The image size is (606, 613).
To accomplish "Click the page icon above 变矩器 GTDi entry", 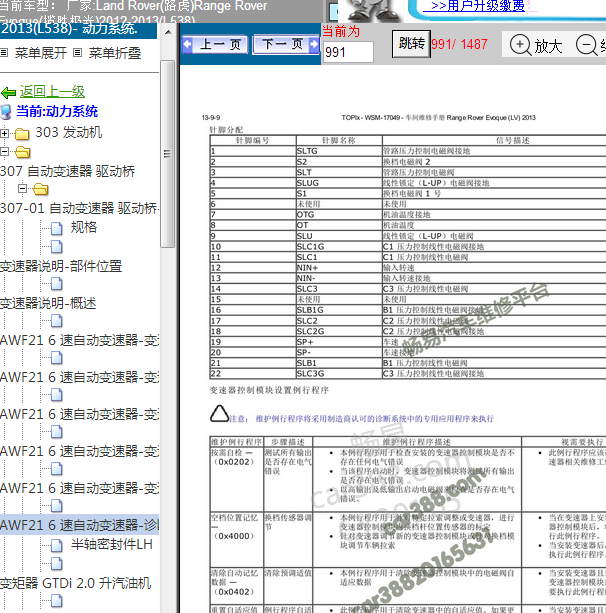I will pos(57,563).
